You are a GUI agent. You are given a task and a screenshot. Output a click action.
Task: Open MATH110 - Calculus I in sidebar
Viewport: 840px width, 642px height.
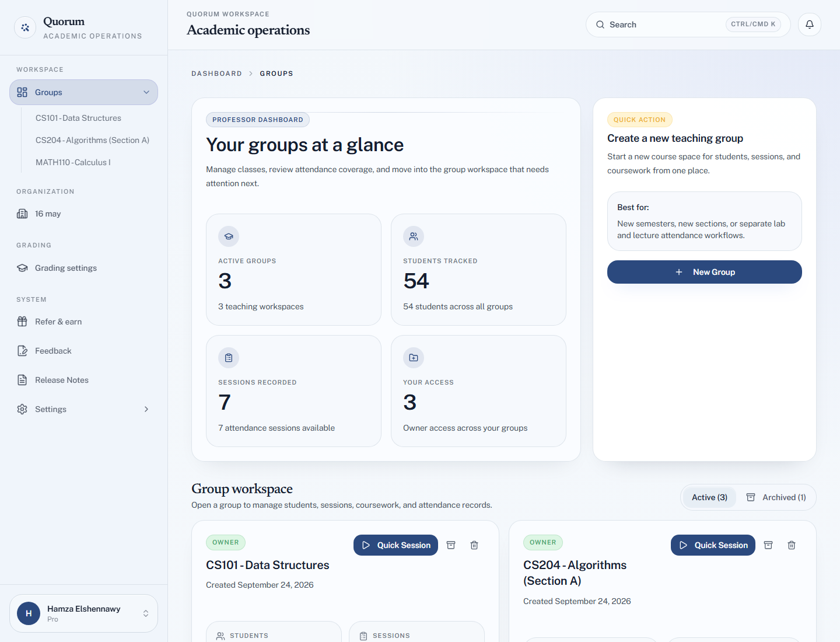(73, 162)
